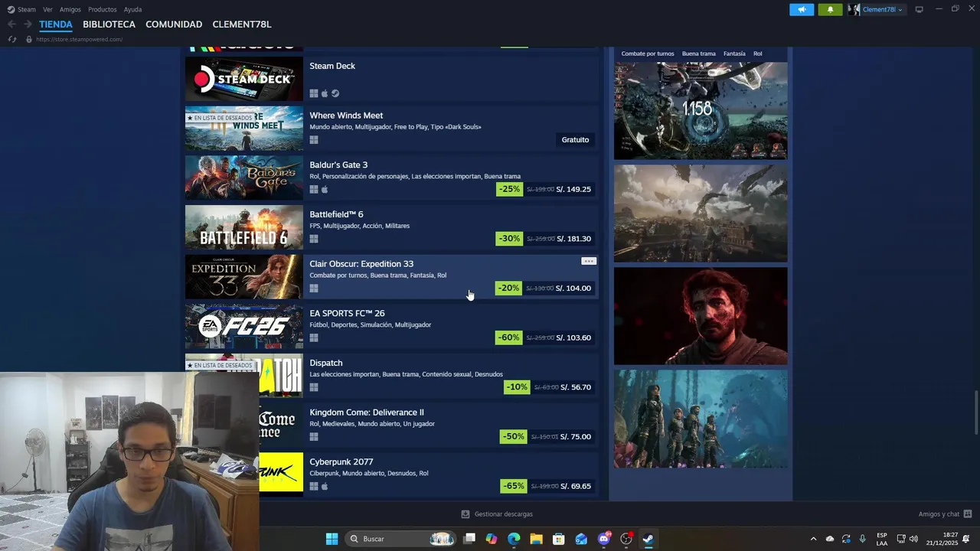Click the FC26 cover thumbnail
Viewport: 980px width, 551px height.
[244, 327]
